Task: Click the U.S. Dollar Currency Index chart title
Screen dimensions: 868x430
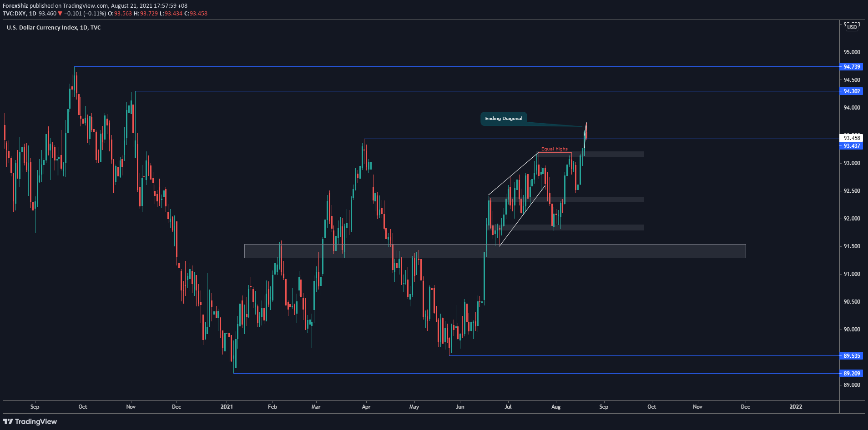Action: pyautogui.click(x=54, y=28)
